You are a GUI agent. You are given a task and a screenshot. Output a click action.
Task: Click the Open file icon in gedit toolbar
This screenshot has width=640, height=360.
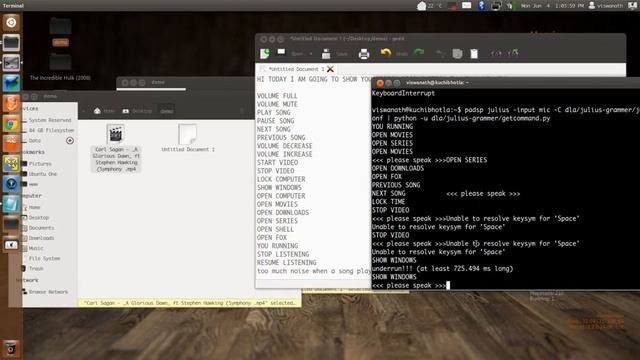tap(281, 53)
